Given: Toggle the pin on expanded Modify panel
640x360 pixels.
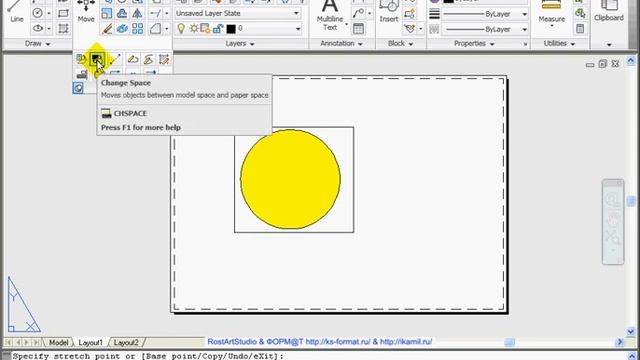Looking at the screenshot, I should pyautogui.click(x=78, y=88).
